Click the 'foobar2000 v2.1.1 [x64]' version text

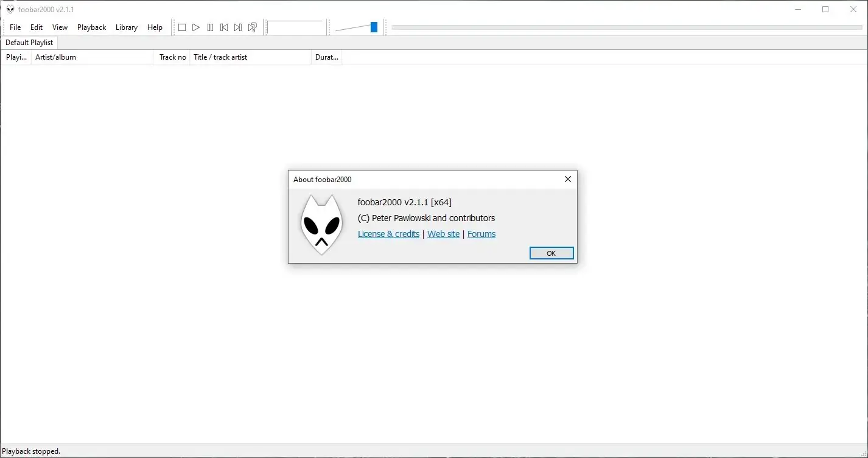pos(405,202)
